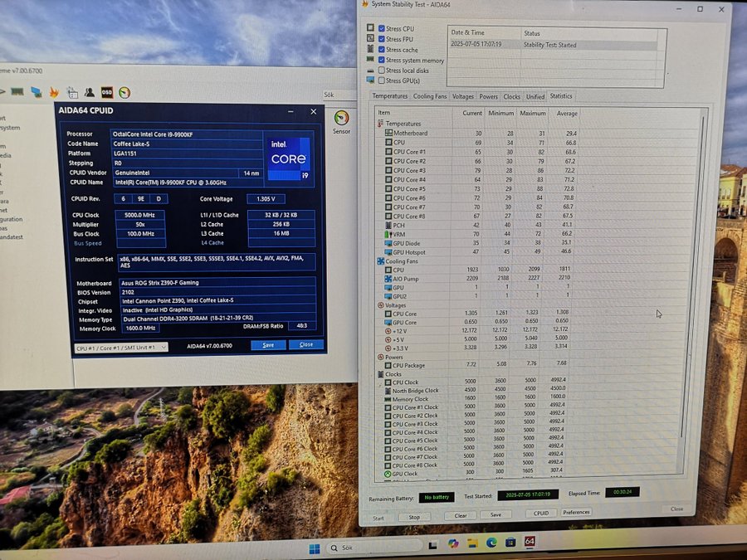Viewport: 747px width, 560px height.
Task: Open File Explorer from the taskbar
Action: click(x=472, y=543)
